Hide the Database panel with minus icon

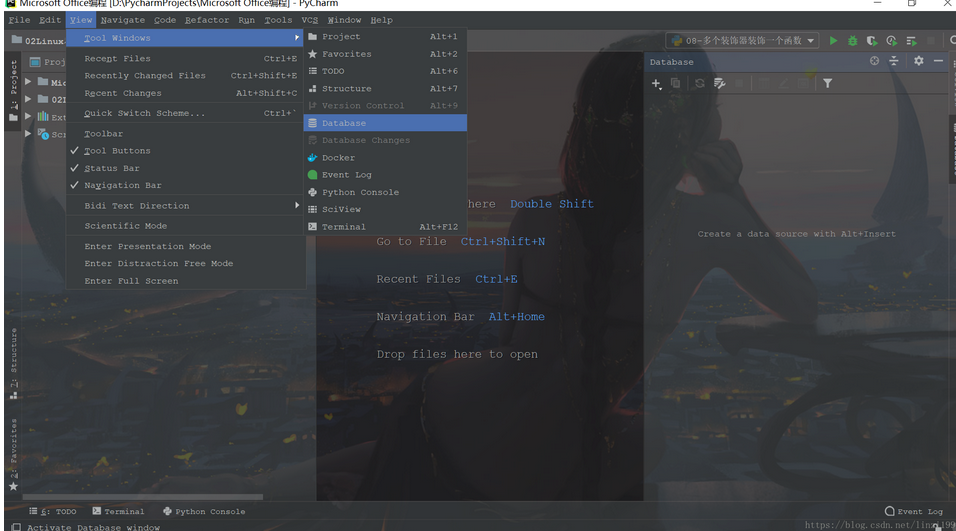938,61
